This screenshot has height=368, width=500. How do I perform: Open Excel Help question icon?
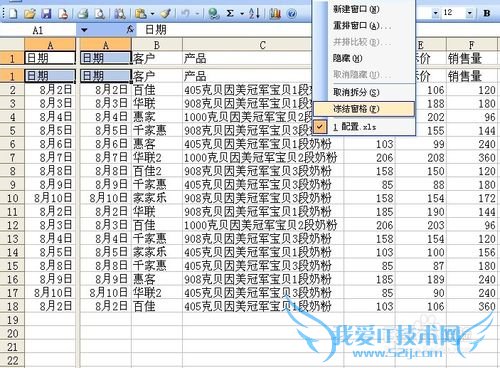[x=292, y=14]
